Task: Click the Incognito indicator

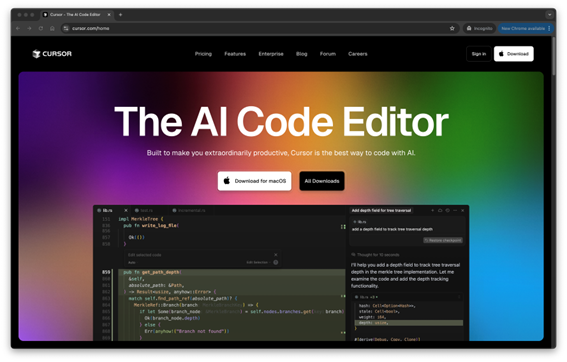Action: point(479,28)
